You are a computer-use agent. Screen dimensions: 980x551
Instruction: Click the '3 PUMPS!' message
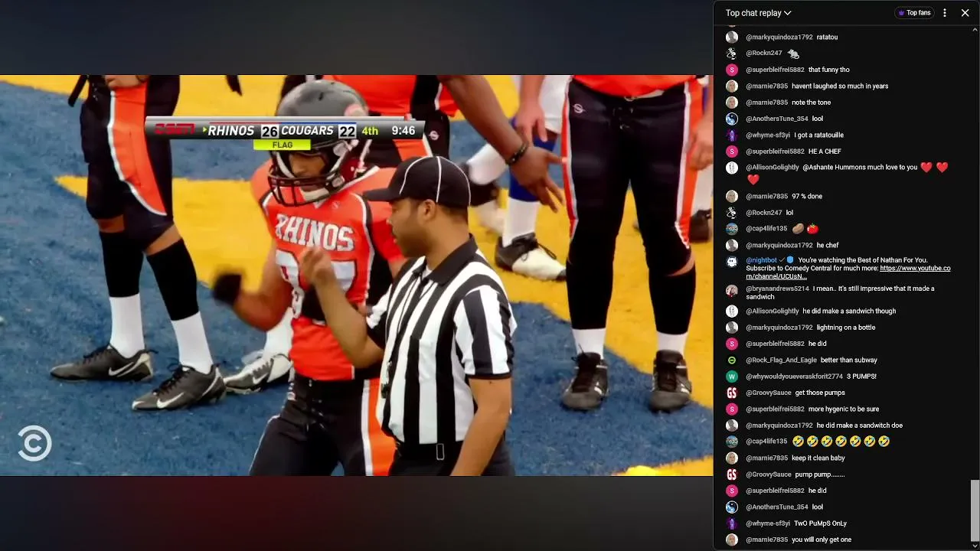coord(861,377)
